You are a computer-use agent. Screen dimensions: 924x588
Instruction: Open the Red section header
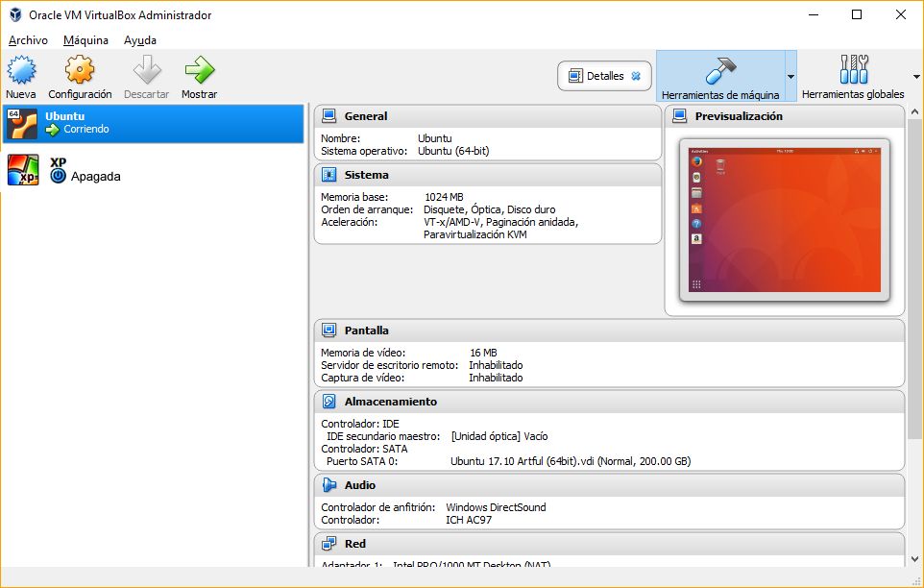click(609, 545)
